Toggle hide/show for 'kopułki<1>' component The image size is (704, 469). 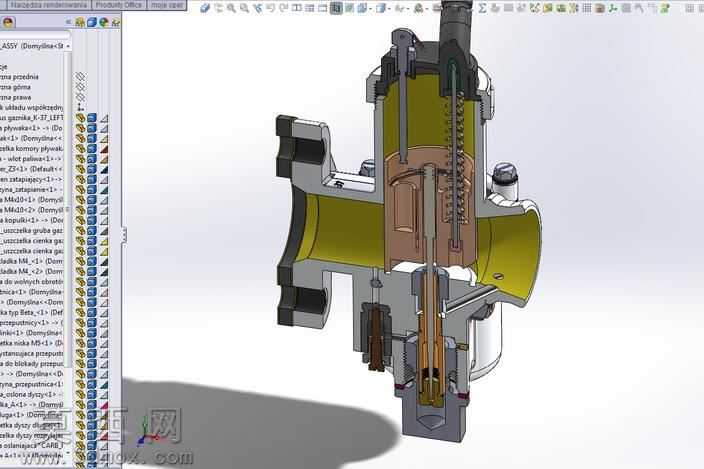point(80,220)
